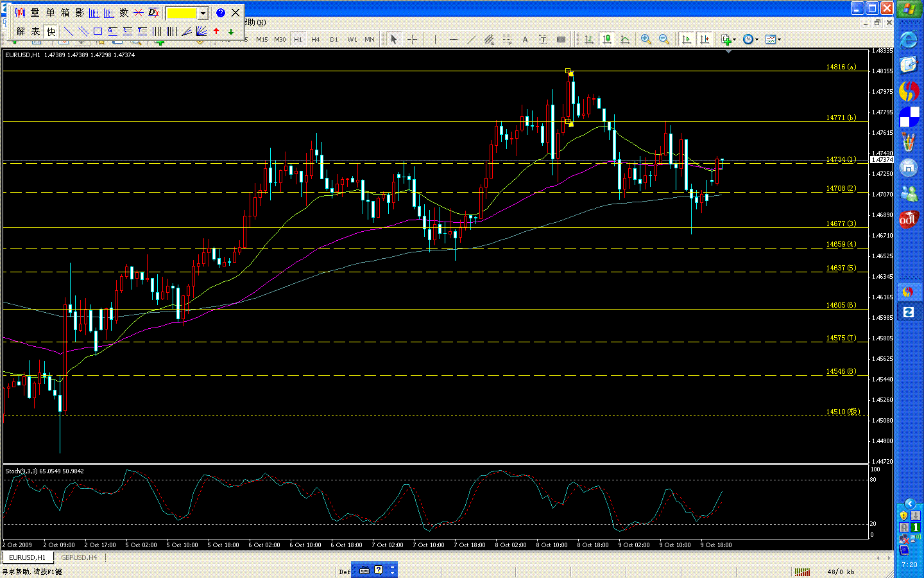The width and height of the screenshot is (924, 578).
Task: Select the blue rectangle drawing tool
Action: (x=98, y=31)
